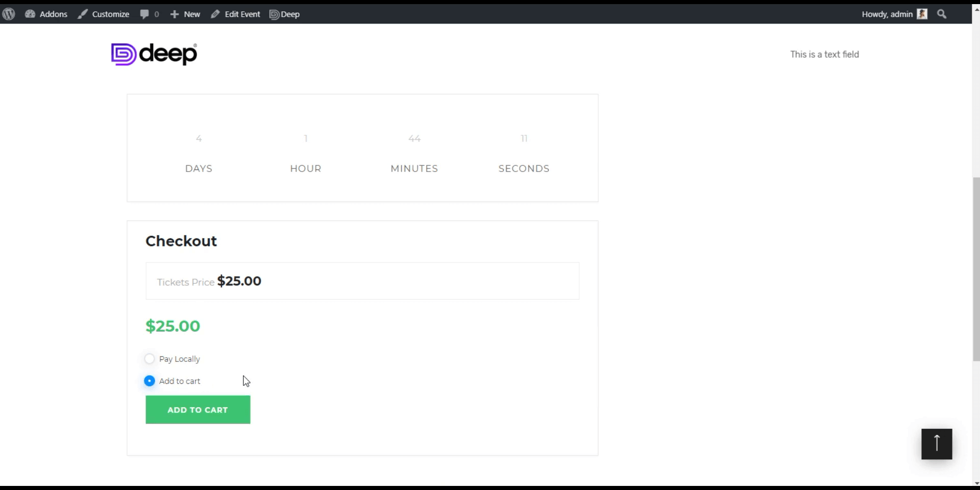Click the HOUR countdown label

306,168
